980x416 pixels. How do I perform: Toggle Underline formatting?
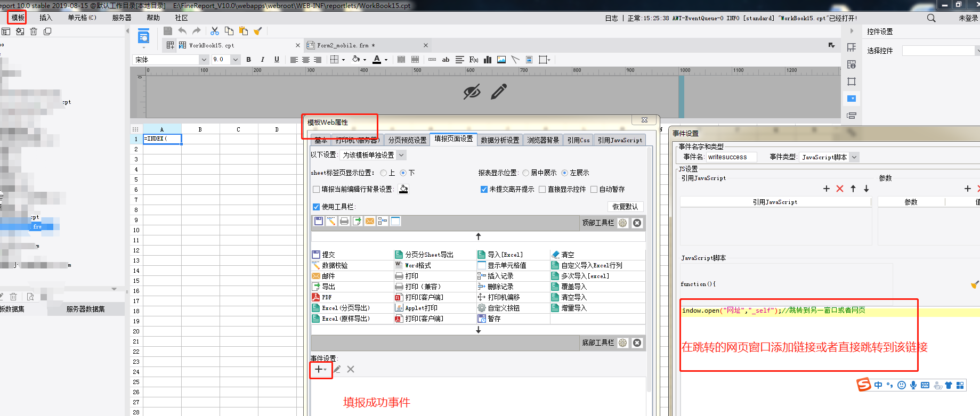click(x=277, y=60)
